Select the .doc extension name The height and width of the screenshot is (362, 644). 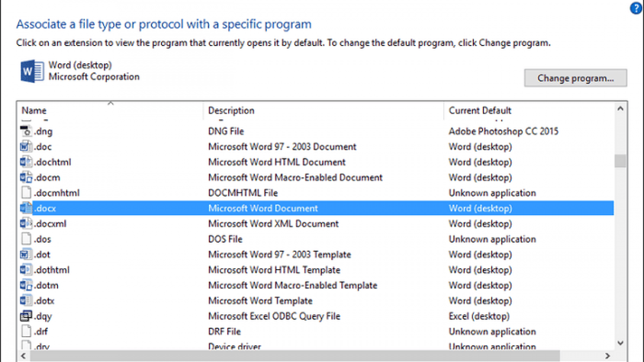pyautogui.click(x=43, y=147)
